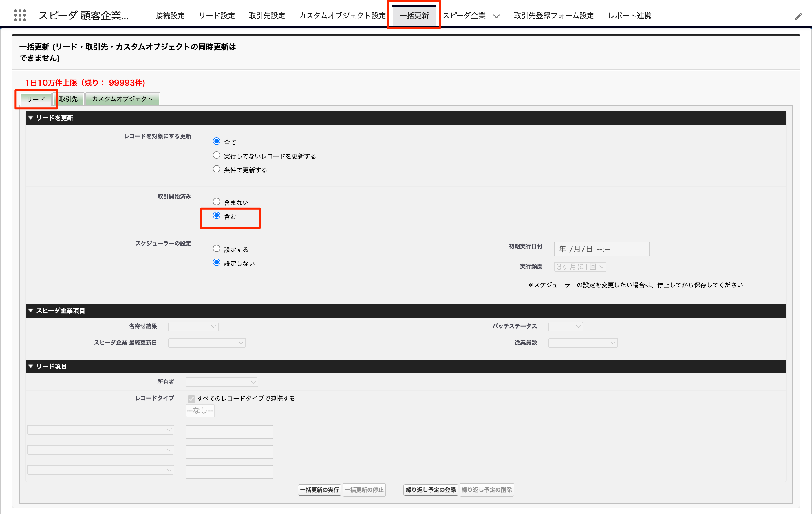Click the pencil edit navigation icon
812x514 pixels.
click(798, 17)
